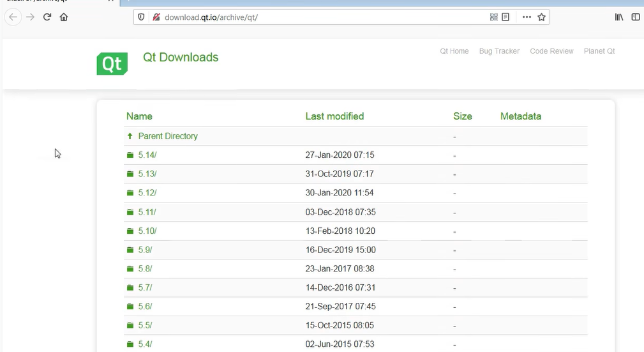The image size is (644, 352).
Task: Open the Library bookshelf icon
Action: point(619,17)
